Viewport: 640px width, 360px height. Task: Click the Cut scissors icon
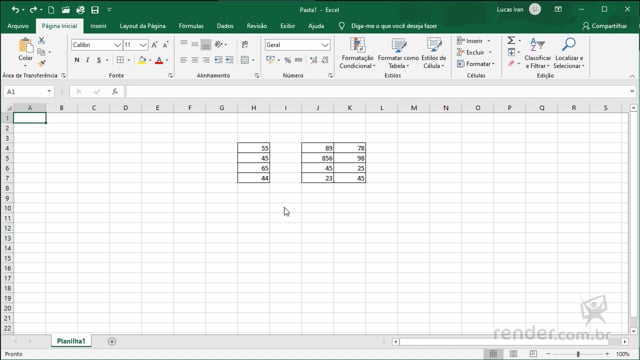point(41,40)
